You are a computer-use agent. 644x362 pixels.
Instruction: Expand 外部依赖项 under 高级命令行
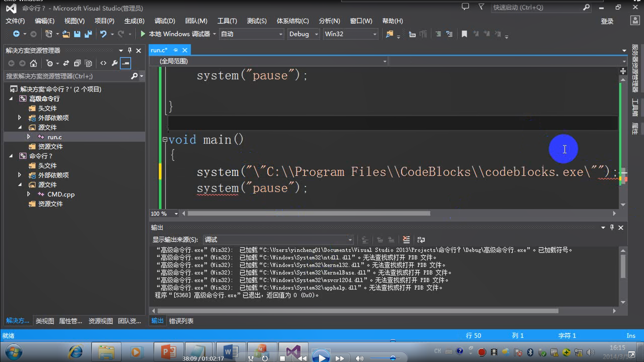point(19,117)
